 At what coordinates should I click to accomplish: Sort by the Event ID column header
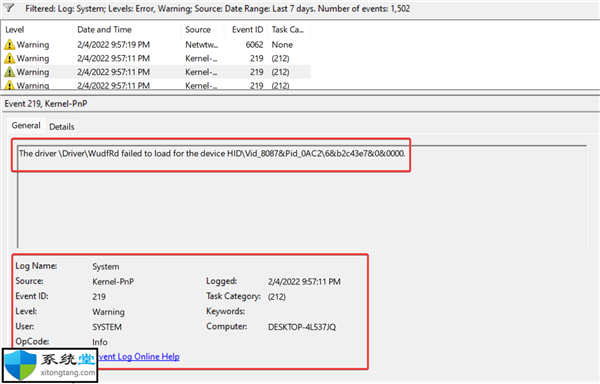pyautogui.click(x=247, y=29)
